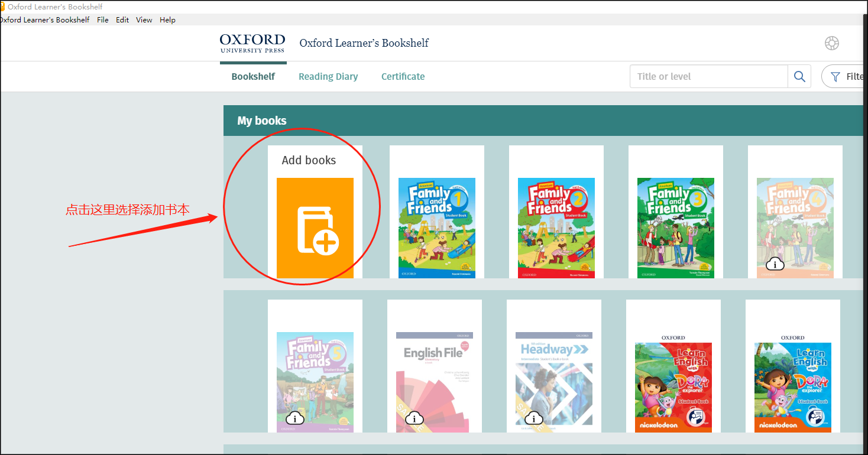Click cloud info icon on Headway
This screenshot has height=455, width=868.
[x=534, y=418]
